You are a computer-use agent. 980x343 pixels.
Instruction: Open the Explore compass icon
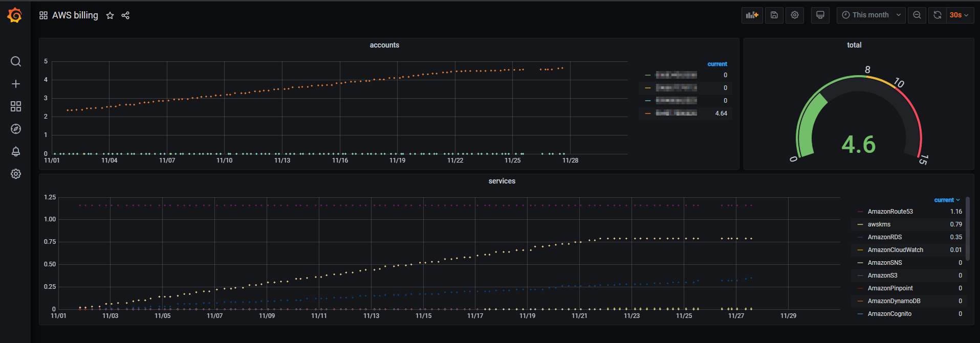coord(16,129)
